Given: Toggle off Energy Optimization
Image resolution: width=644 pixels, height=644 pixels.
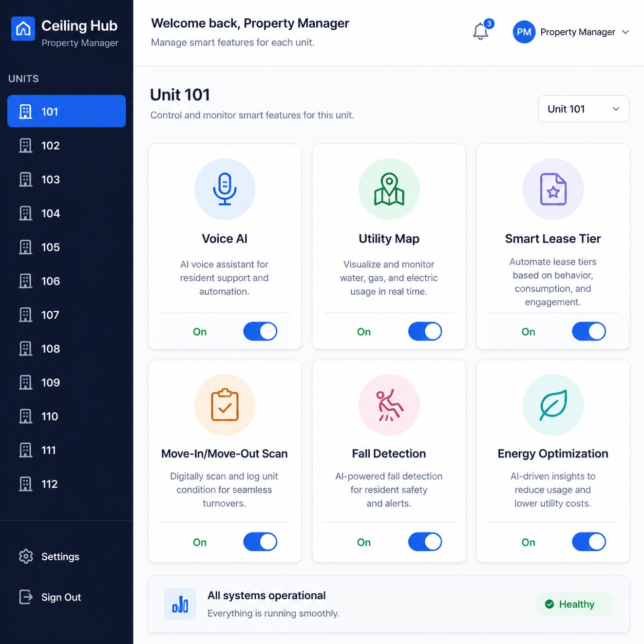Looking at the screenshot, I should [589, 542].
